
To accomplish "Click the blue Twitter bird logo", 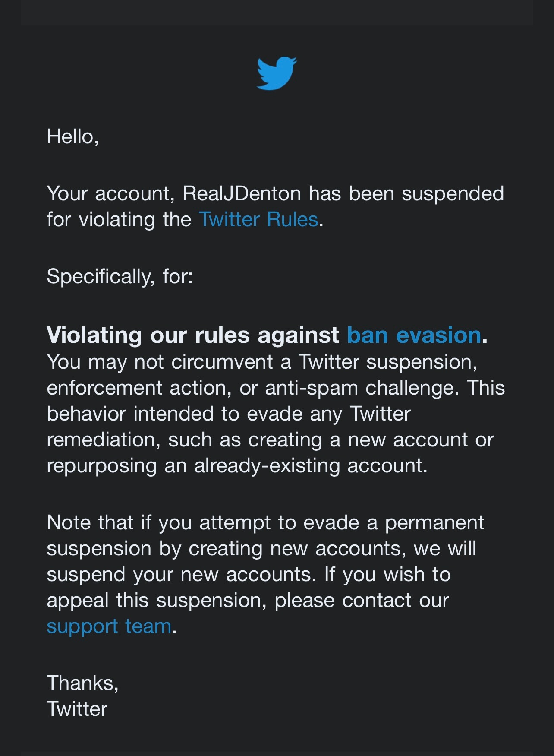I will tap(277, 73).
